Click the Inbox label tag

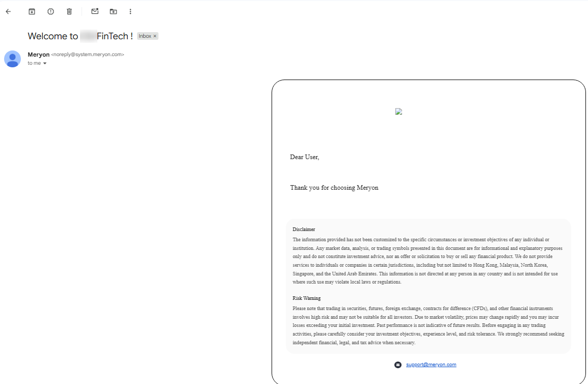(x=145, y=36)
